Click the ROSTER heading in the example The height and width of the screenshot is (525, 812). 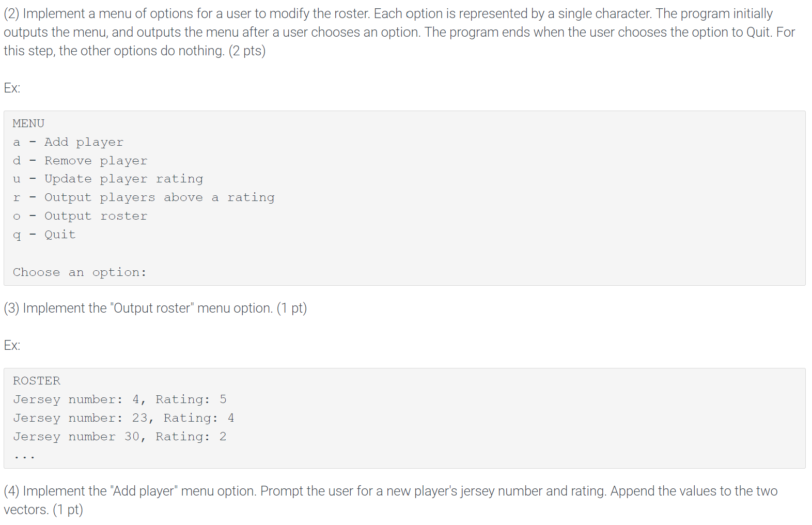click(x=37, y=381)
